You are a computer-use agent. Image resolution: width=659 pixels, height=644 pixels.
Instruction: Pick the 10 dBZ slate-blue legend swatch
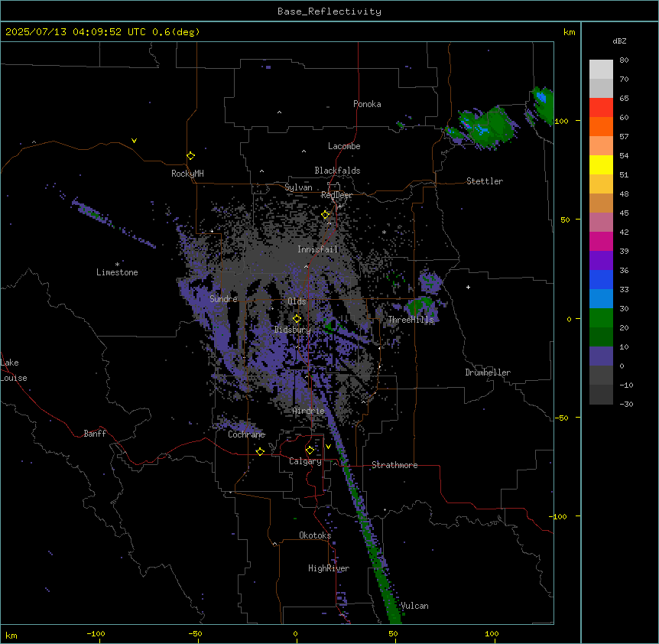601,356
